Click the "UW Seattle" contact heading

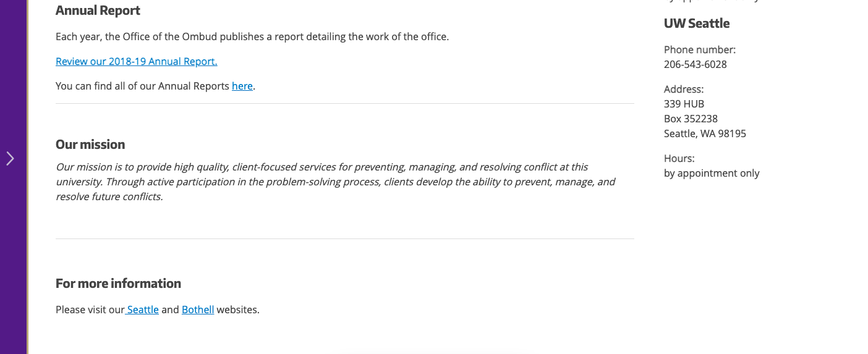point(697,23)
